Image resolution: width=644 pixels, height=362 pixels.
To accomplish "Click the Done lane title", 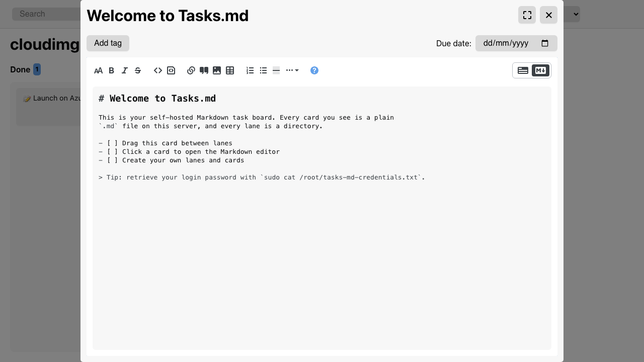I will (20, 69).
